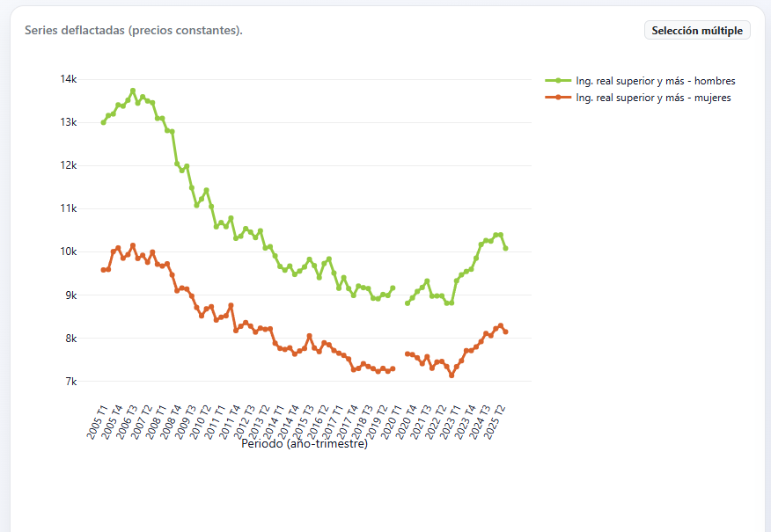Click the first orange data point 2005 T1
This screenshot has height=532, width=771.
(103, 270)
